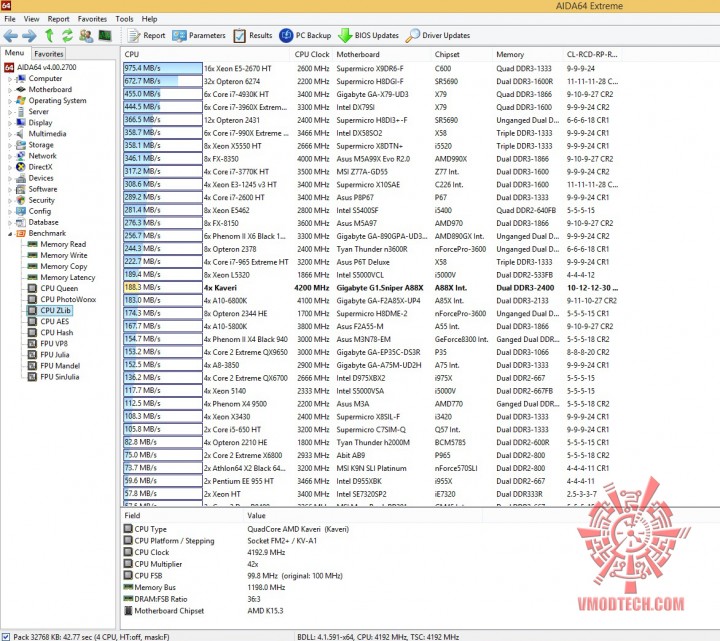Open the Tools menu
720x641 pixels.
(x=124, y=19)
